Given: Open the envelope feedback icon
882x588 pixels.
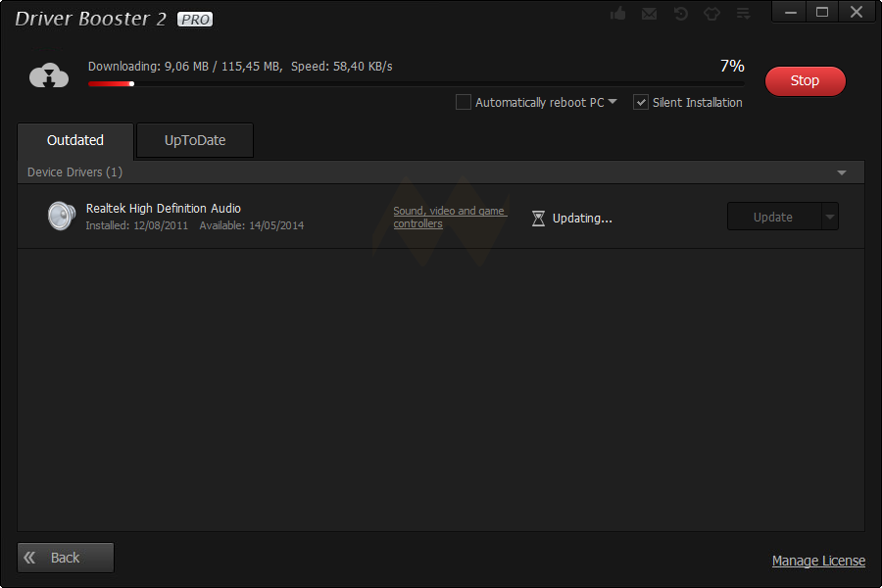Looking at the screenshot, I should click(x=649, y=14).
